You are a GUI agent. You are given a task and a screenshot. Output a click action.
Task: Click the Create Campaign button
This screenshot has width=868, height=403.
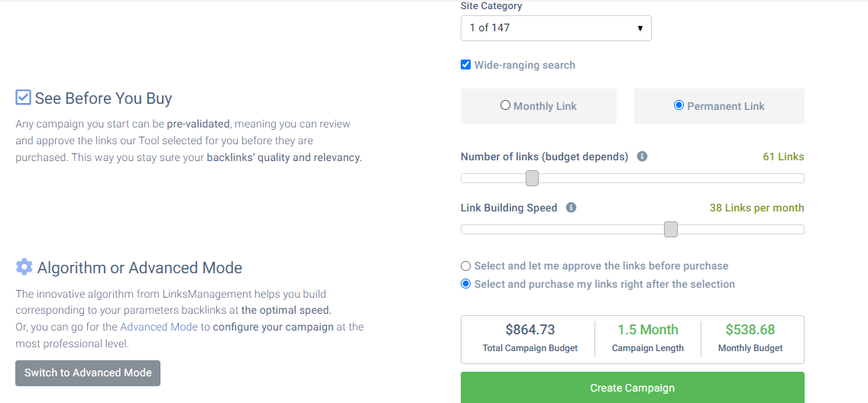632,388
